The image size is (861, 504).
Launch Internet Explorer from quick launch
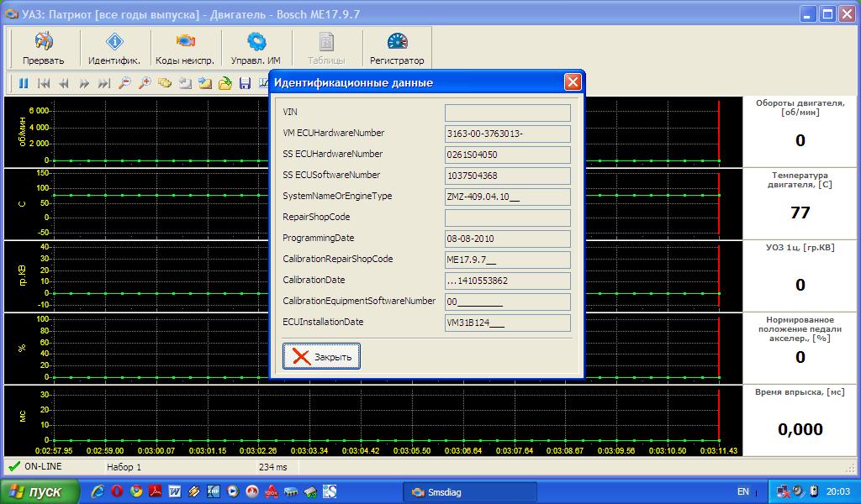pos(98,491)
